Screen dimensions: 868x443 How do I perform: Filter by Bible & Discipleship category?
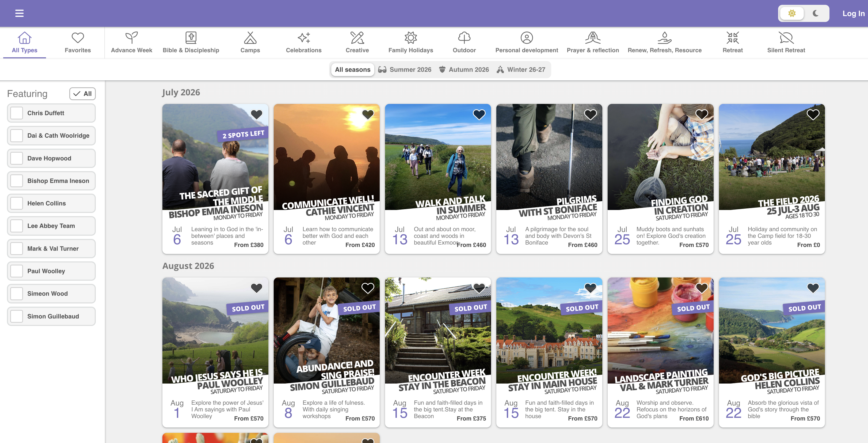pyautogui.click(x=191, y=43)
